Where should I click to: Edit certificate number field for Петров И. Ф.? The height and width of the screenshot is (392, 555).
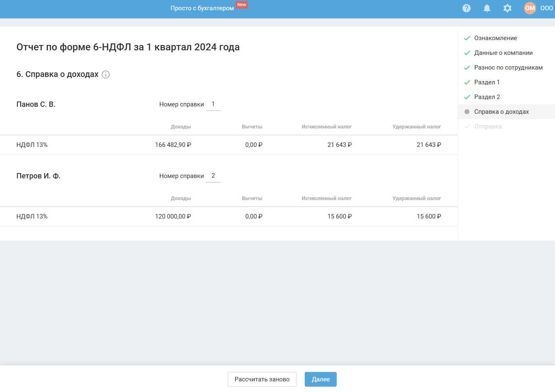click(213, 176)
